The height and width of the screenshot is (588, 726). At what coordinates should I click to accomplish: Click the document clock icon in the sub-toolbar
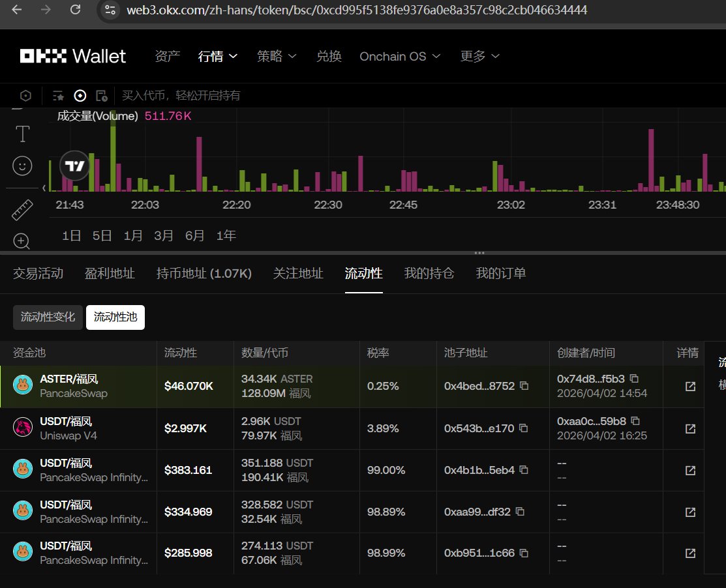coord(101,95)
